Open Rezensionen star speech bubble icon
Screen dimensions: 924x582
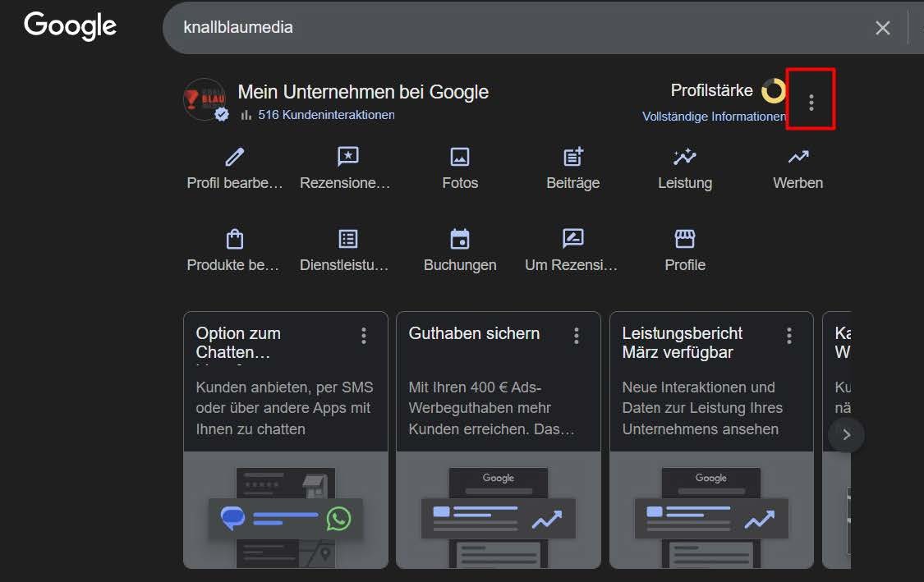[347, 157]
